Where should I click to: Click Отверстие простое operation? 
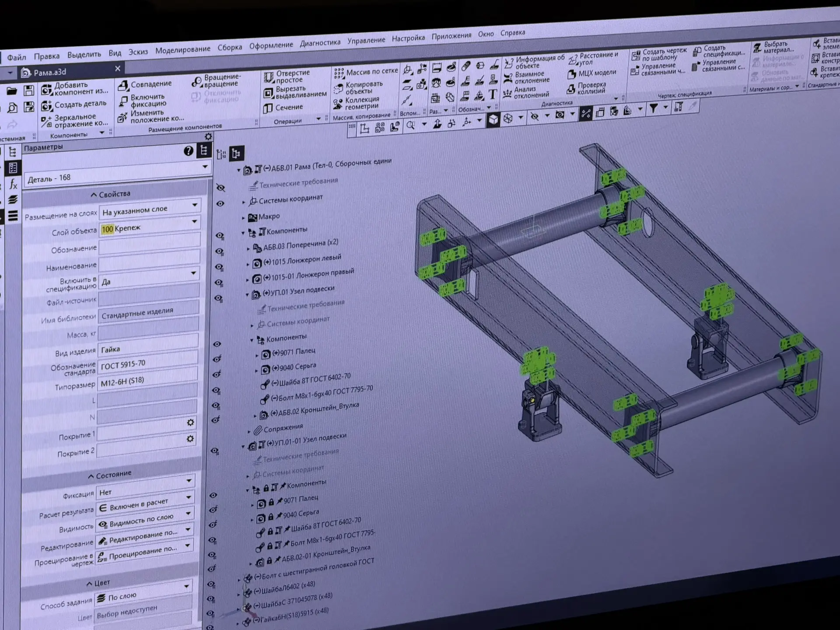coord(287,77)
